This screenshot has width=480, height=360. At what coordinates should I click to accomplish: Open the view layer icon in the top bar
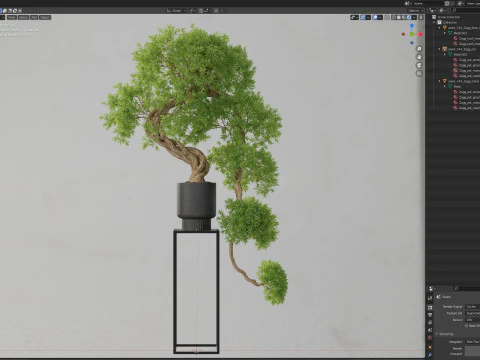(x=461, y=3)
